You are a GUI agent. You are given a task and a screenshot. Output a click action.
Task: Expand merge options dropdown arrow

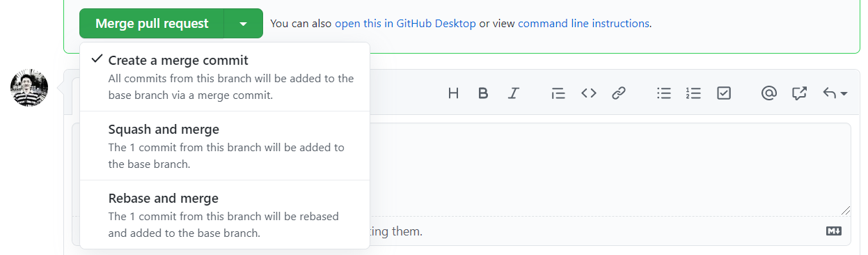click(243, 24)
